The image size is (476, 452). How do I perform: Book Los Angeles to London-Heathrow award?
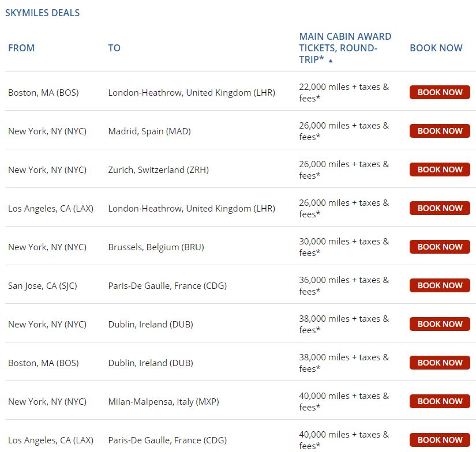[x=440, y=208]
